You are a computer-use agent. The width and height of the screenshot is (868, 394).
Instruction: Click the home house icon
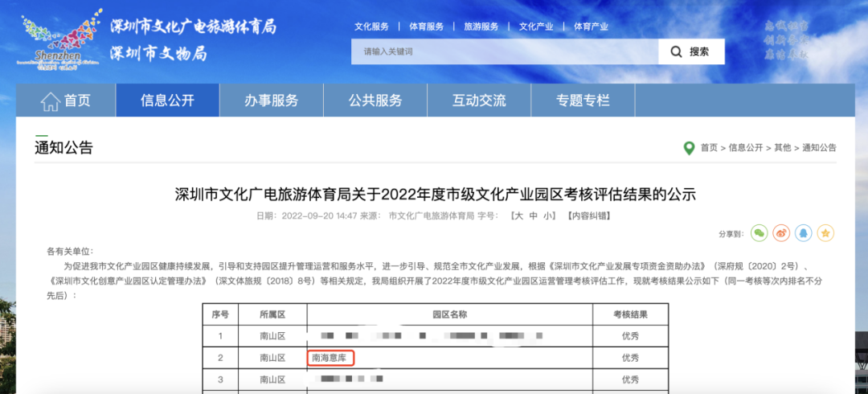[x=51, y=101]
